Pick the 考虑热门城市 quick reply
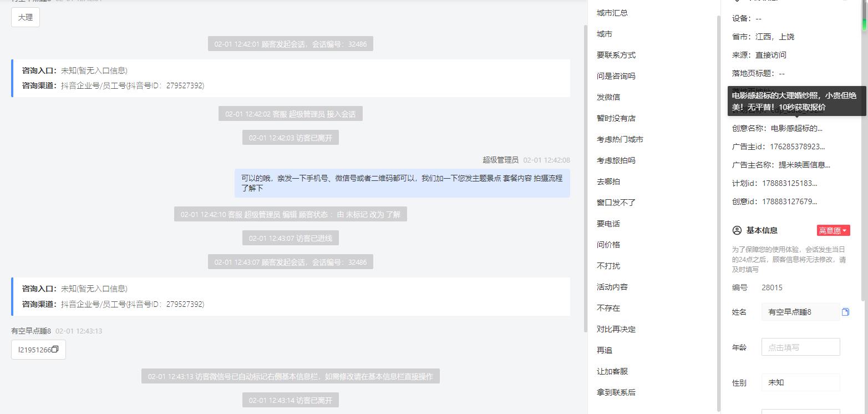The height and width of the screenshot is (414, 868). [620, 139]
